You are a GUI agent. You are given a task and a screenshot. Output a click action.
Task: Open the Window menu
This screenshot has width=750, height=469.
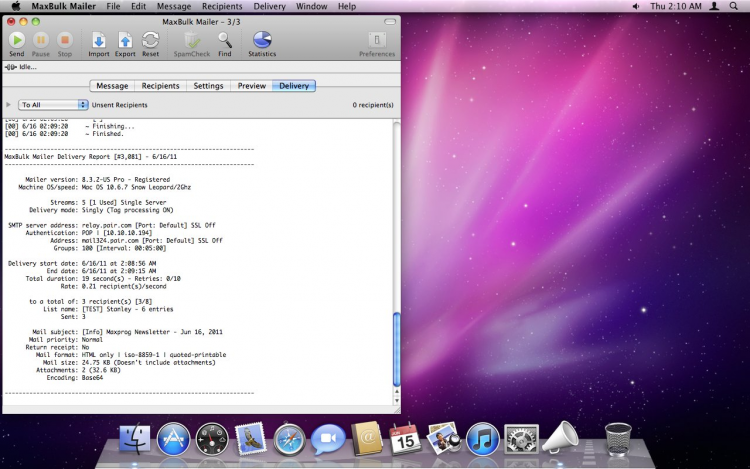(311, 6)
